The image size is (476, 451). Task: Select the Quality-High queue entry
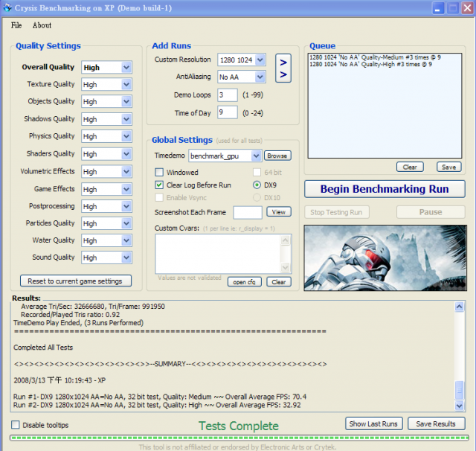tap(370, 65)
